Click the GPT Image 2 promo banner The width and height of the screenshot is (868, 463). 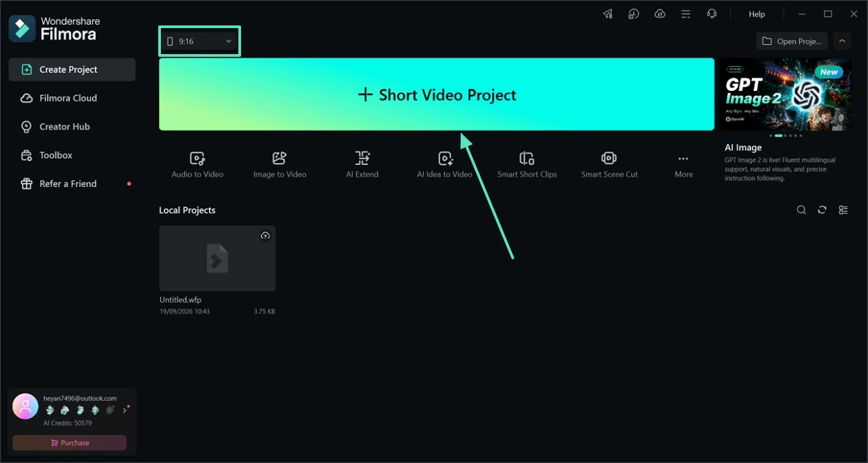(786, 94)
